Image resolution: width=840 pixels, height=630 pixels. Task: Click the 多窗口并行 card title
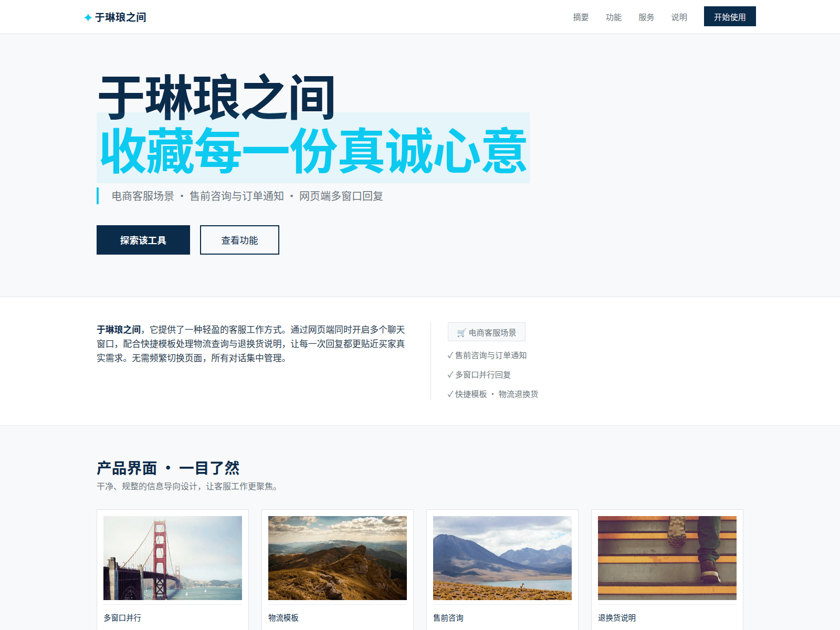tap(122, 618)
